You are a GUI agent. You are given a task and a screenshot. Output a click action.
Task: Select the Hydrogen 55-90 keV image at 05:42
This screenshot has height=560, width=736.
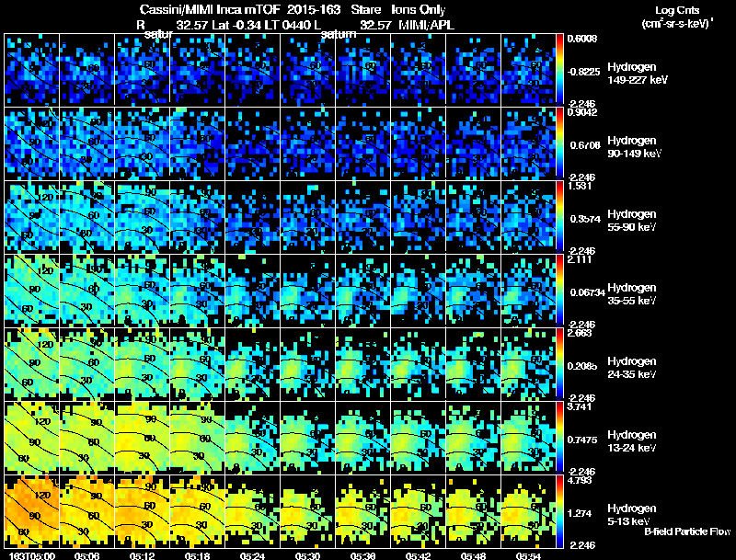pyautogui.click(x=419, y=217)
